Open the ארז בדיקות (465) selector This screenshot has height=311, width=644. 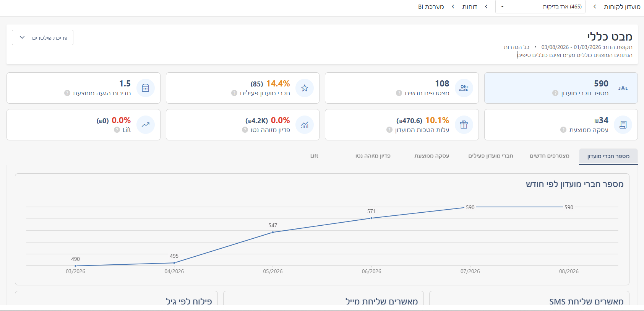[540, 7]
